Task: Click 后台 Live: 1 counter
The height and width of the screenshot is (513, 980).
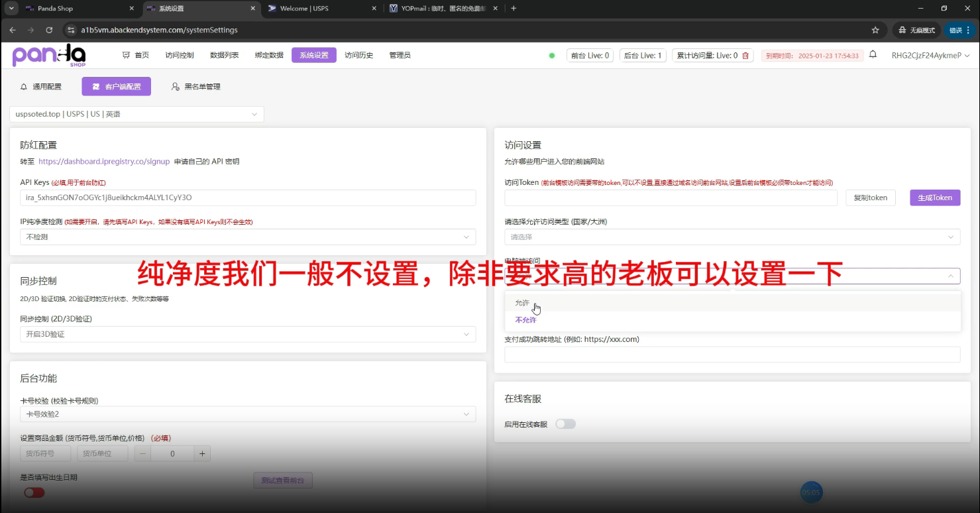Action: point(643,56)
